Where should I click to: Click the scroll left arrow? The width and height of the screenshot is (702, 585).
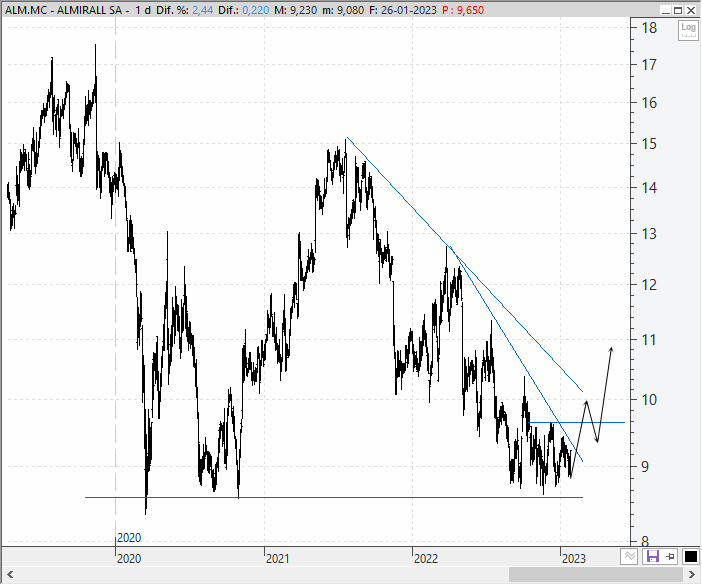click(10, 574)
